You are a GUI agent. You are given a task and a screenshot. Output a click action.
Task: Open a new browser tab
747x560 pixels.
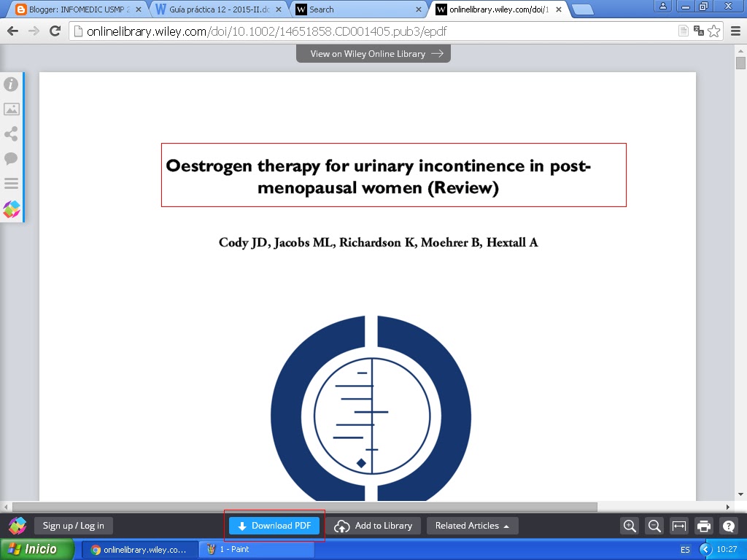click(582, 9)
